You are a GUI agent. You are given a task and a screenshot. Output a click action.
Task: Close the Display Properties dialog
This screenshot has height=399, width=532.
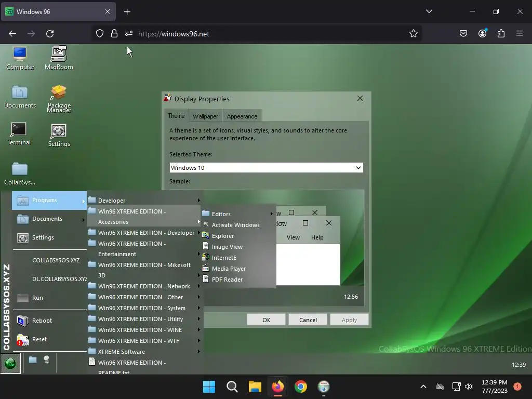[x=360, y=98]
